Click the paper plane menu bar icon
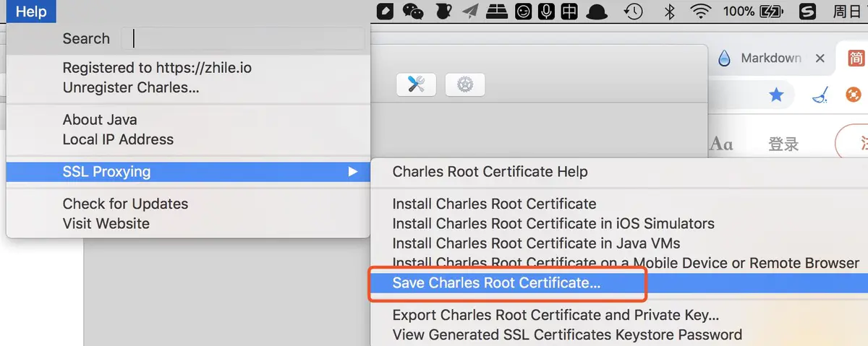Screen dimensions: 868x346 pos(470,12)
